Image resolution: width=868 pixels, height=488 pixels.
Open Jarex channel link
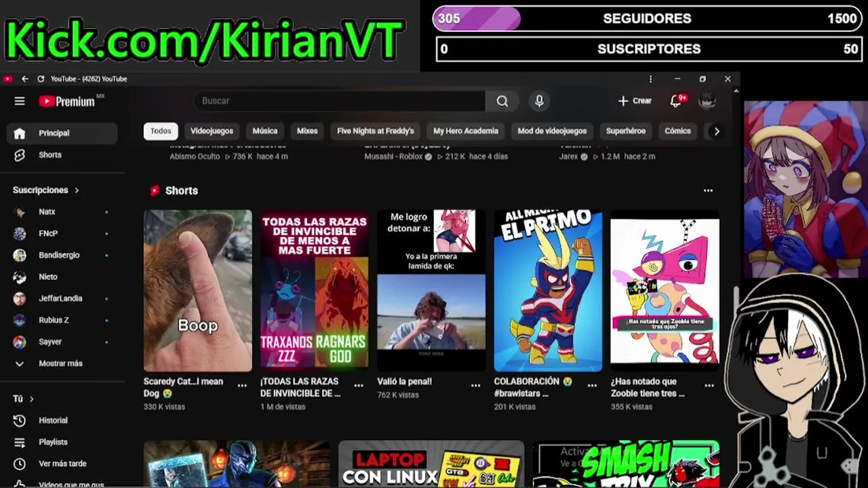(x=569, y=157)
